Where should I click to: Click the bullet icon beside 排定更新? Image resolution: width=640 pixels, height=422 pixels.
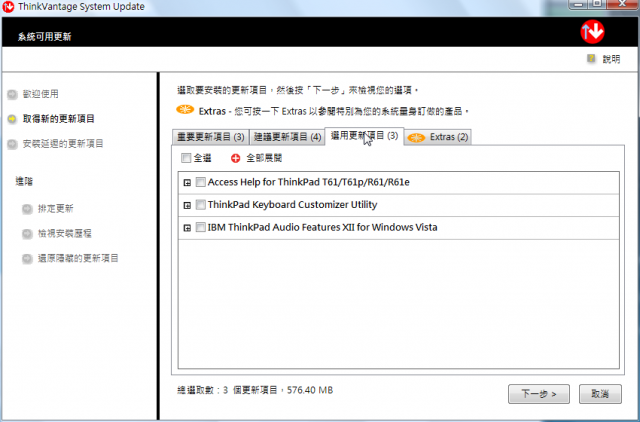tap(27, 209)
